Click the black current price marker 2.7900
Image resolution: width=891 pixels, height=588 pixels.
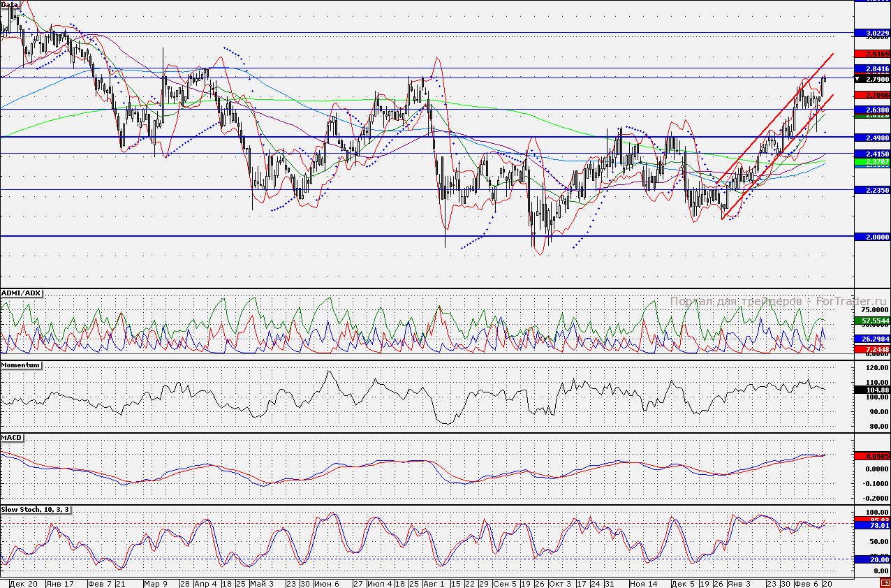click(x=873, y=80)
